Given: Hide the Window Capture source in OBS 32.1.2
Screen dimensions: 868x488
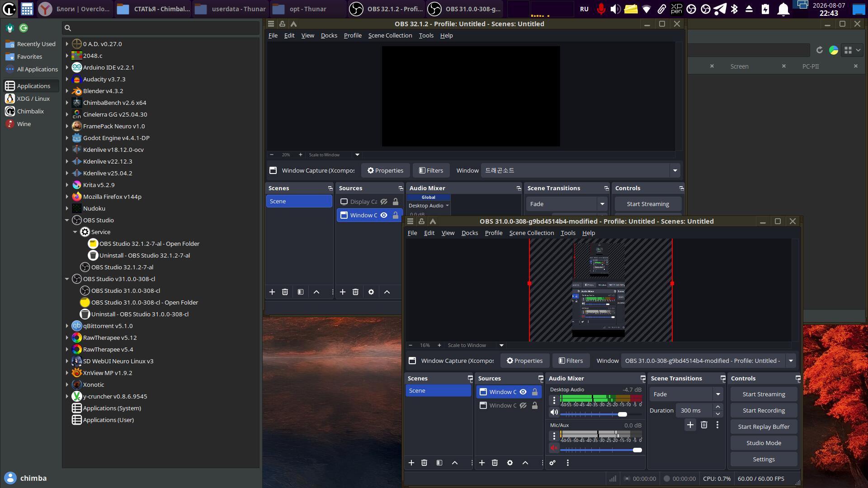Looking at the screenshot, I should point(384,216).
